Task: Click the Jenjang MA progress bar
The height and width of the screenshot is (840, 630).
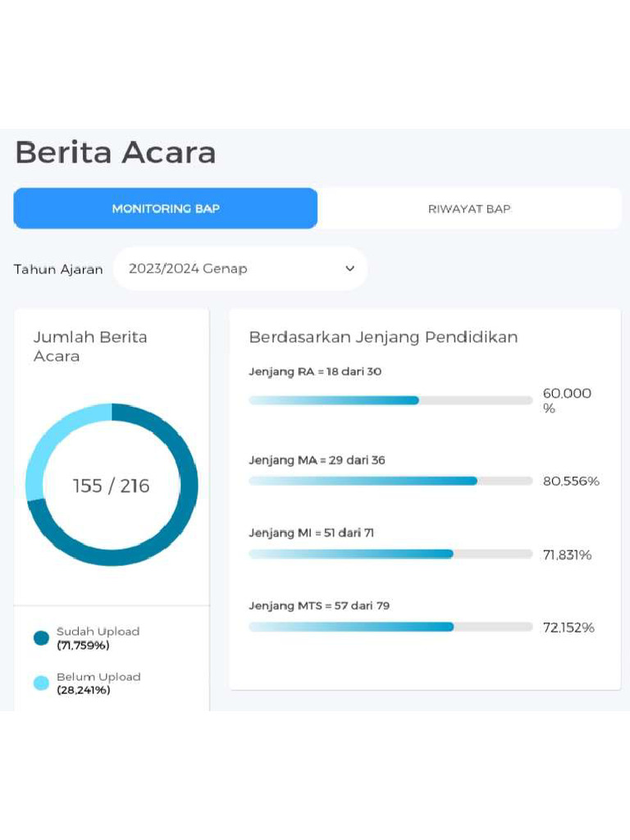Action: click(390, 481)
